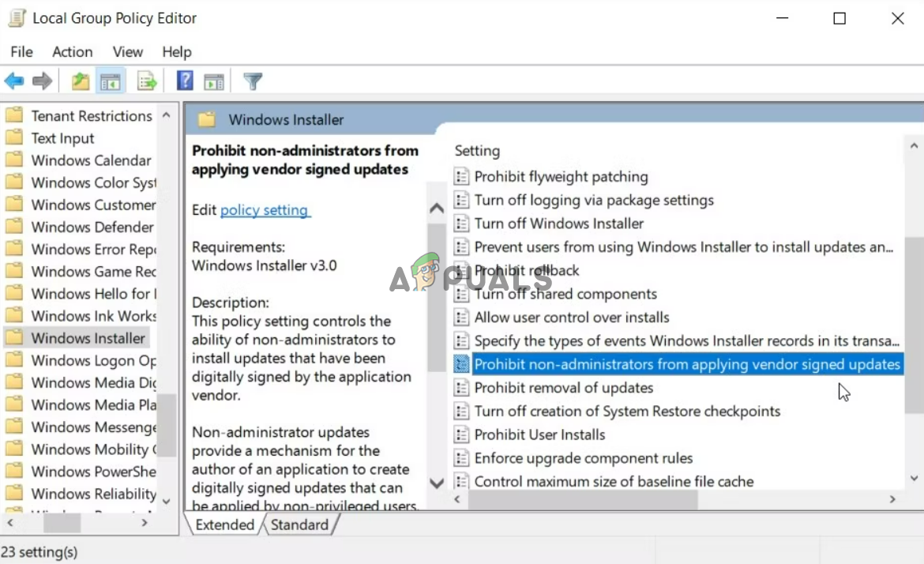This screenshot has height=564, width=924.
Task: Select Windows Game Recording folder in tree
Action: (94, 272)
